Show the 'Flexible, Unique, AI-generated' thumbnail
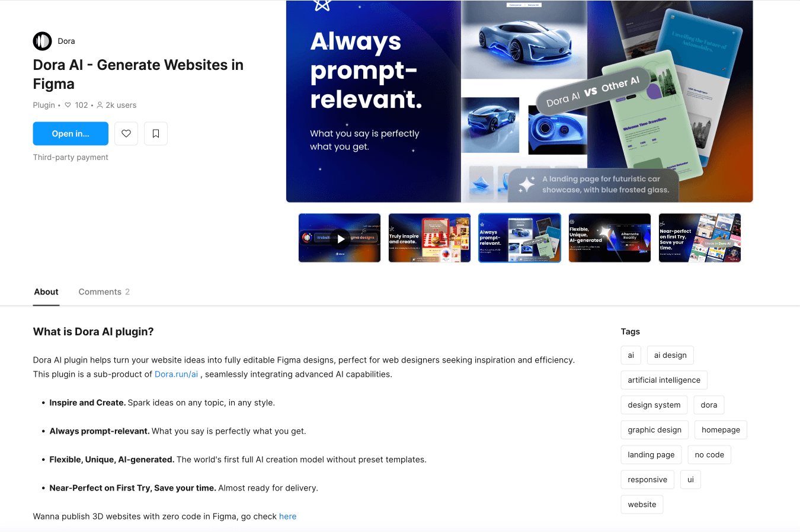800x532 pixels. coord(610,238)
